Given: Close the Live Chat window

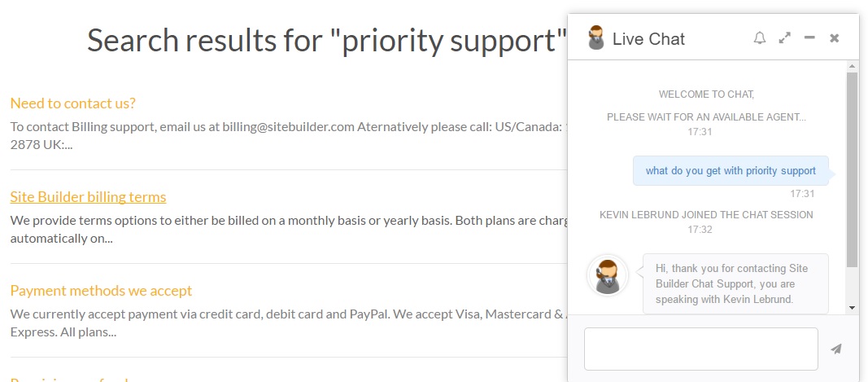Looking at the screenshot, I should [x=834, y=37].
